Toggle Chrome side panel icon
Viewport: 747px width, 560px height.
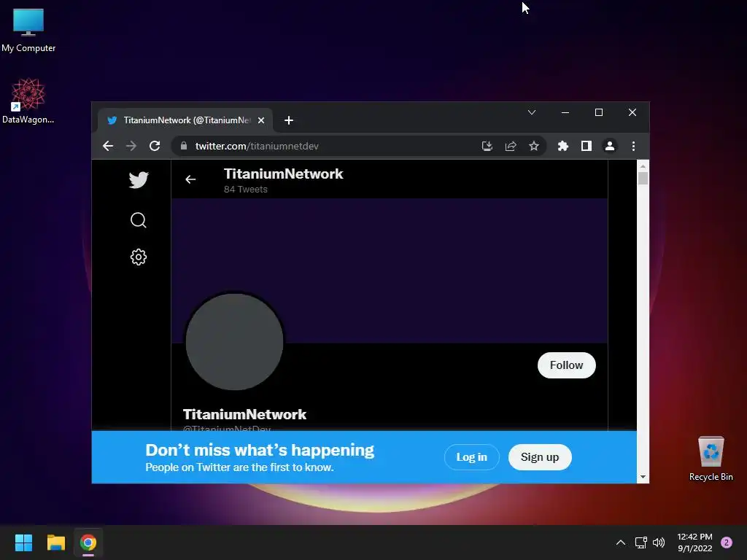coord(587,146)
